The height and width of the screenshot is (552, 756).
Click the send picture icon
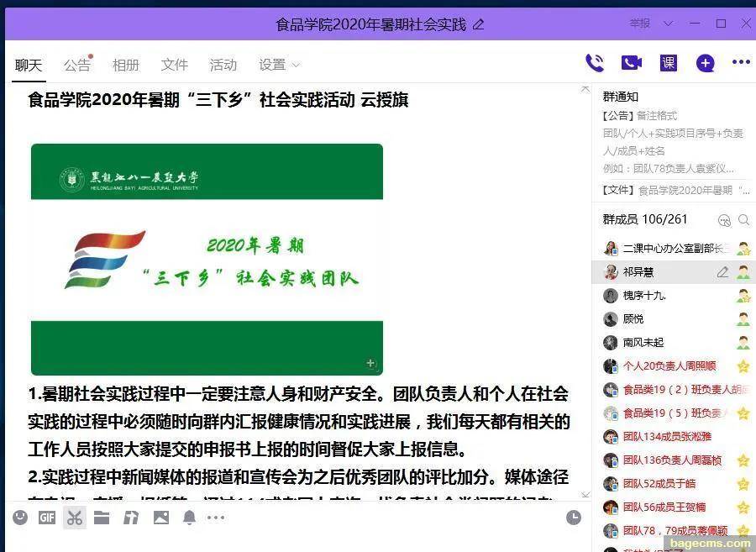click(x=161, y=518)
